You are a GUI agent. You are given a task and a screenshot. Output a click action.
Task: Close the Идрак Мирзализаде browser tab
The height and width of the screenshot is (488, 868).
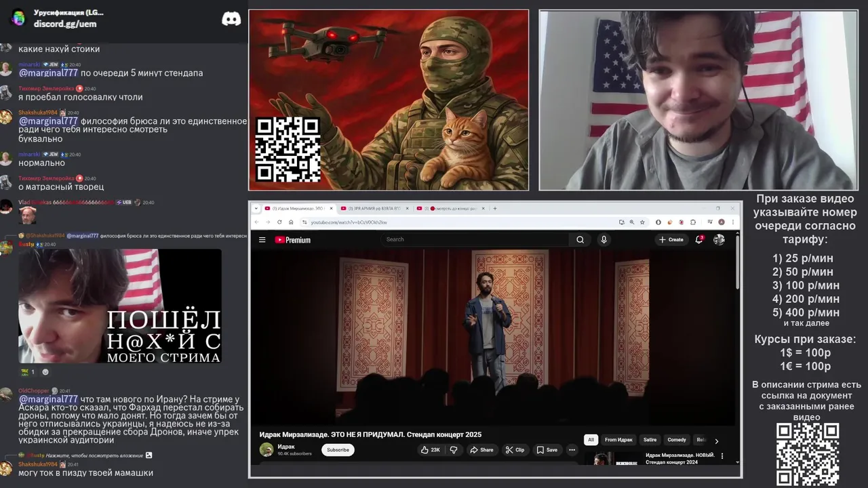(331, 208)
